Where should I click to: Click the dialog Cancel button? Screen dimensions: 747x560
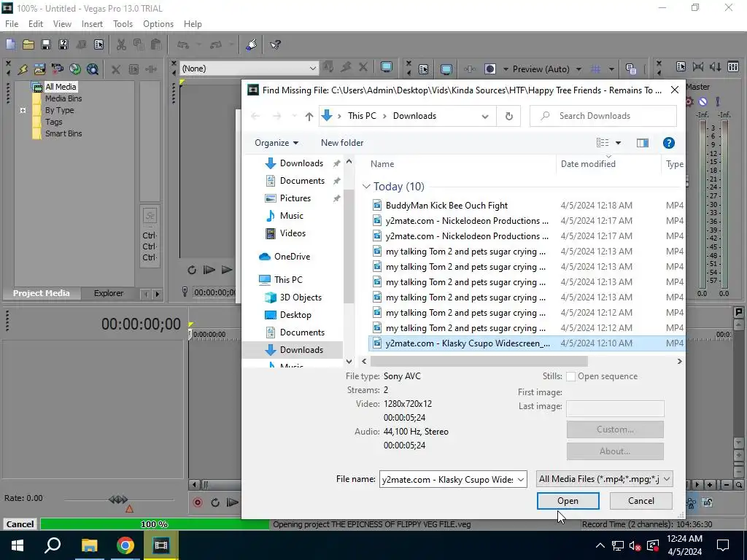coord(640,501)
